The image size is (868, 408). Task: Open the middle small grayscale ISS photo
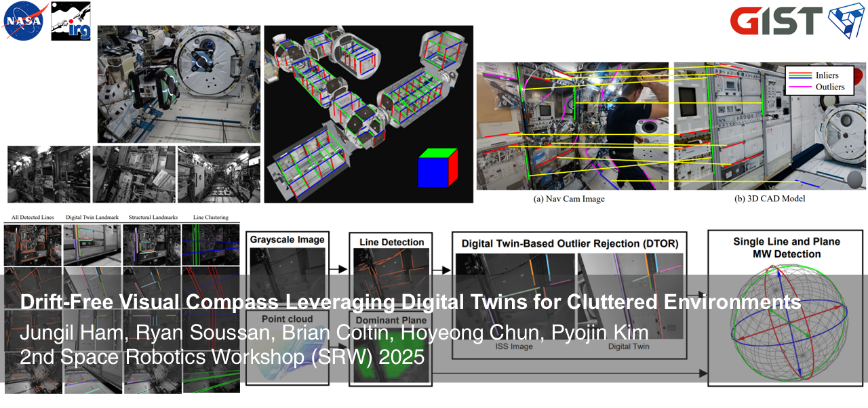134,174
